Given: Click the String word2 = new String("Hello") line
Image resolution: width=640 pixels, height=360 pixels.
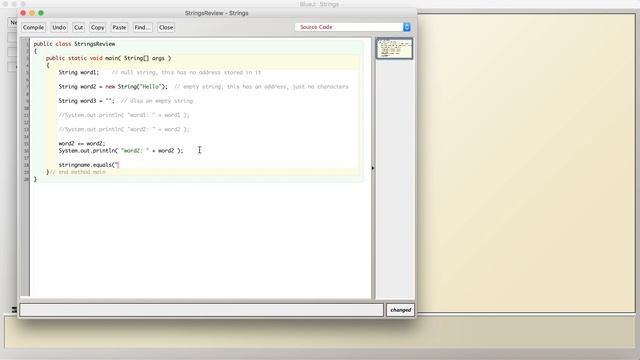Looking at the screenshot, I should (x=113, y=87).
